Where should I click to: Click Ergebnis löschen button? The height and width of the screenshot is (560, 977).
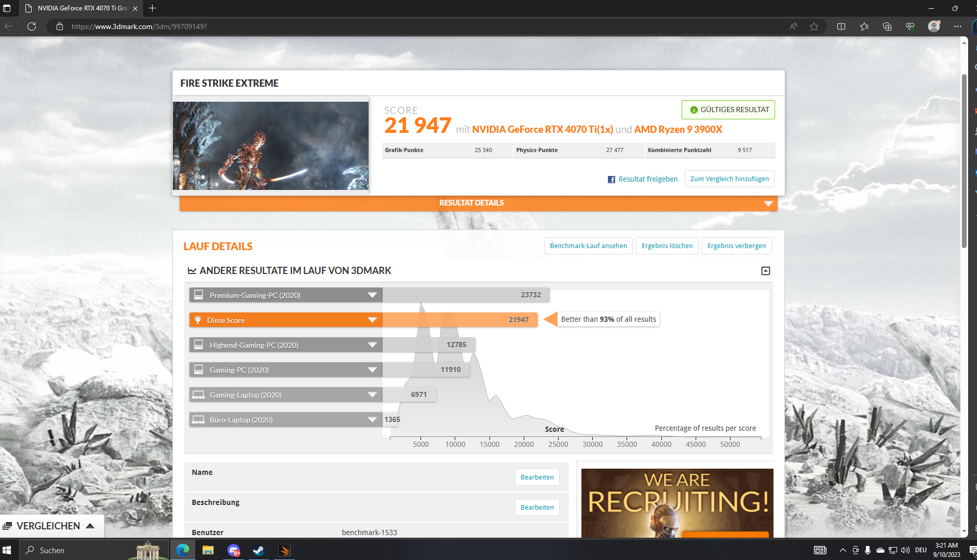(x=667, y=246)
